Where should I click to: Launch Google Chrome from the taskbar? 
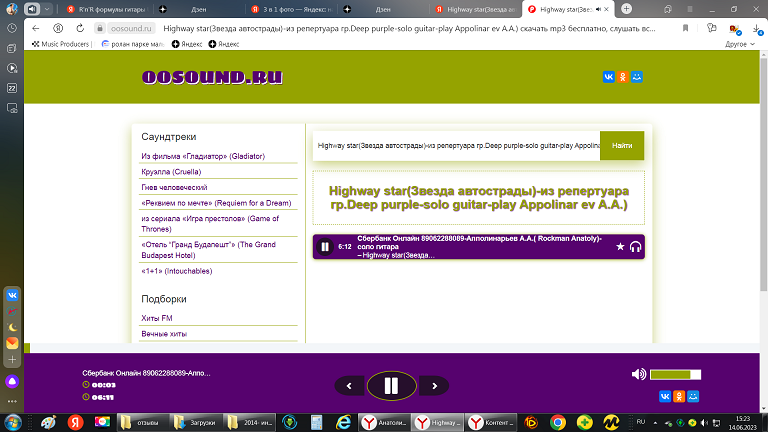557,422
